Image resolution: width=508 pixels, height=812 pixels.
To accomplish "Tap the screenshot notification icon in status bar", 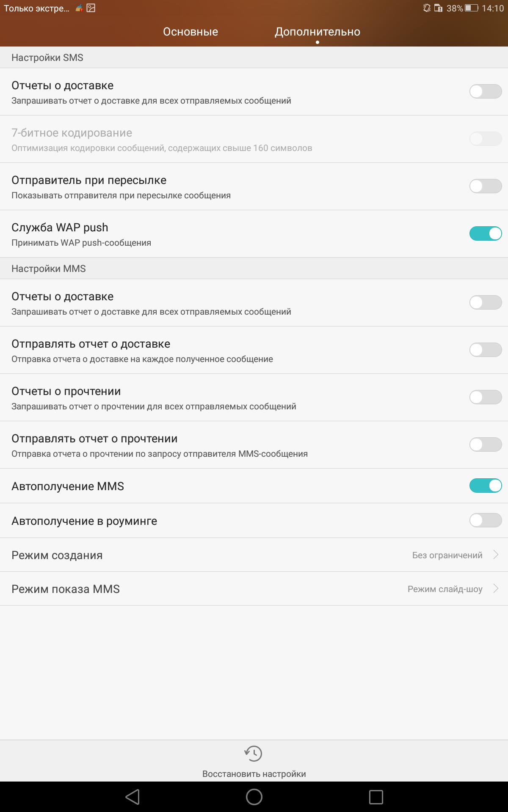I will point(91,8).
